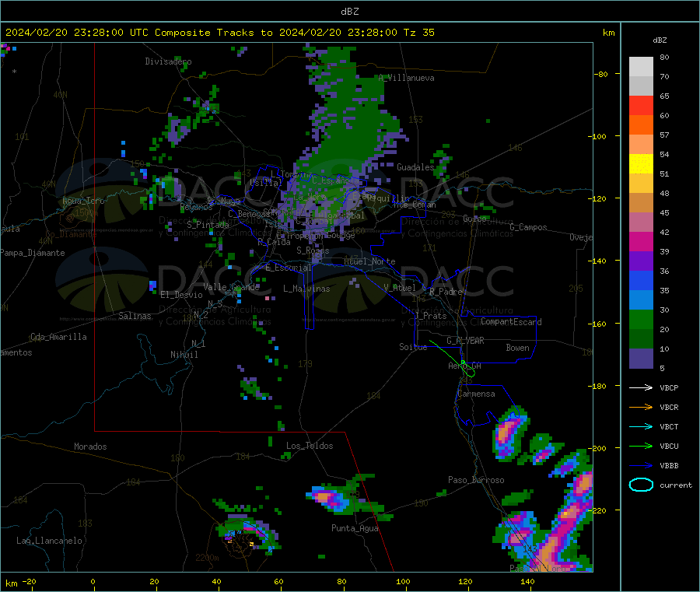Click the 'El_Desvio' map label
The height and width of the screenshot is (592, 700).
coord(181,295)
